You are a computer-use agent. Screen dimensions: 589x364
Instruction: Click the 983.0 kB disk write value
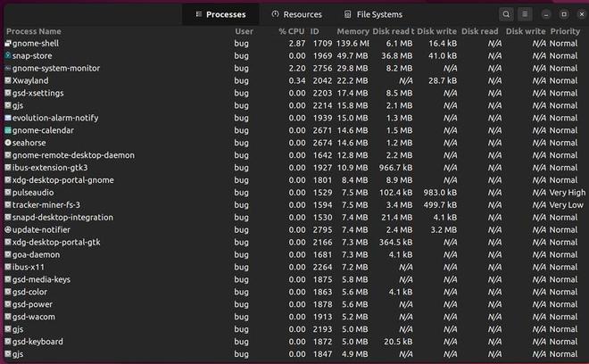(440, 193)
